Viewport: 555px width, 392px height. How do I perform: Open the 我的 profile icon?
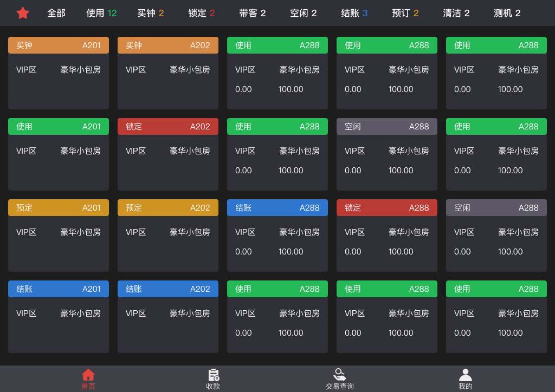pyautogui.click(x=465, y=378)
